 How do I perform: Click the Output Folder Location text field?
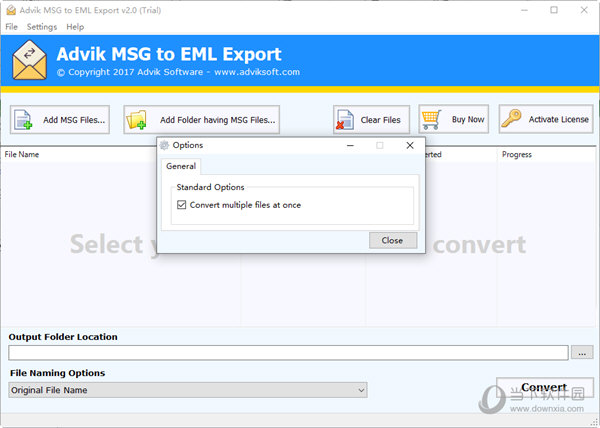coord(288,353)
